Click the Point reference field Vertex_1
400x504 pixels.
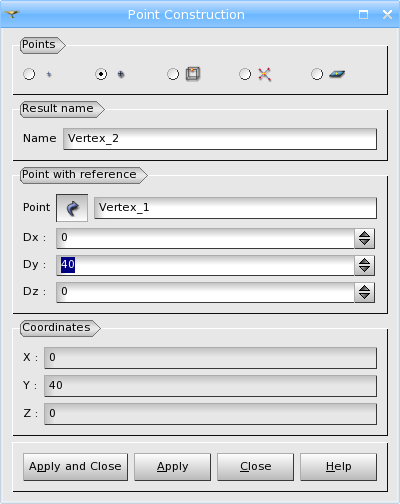(236, 208)
